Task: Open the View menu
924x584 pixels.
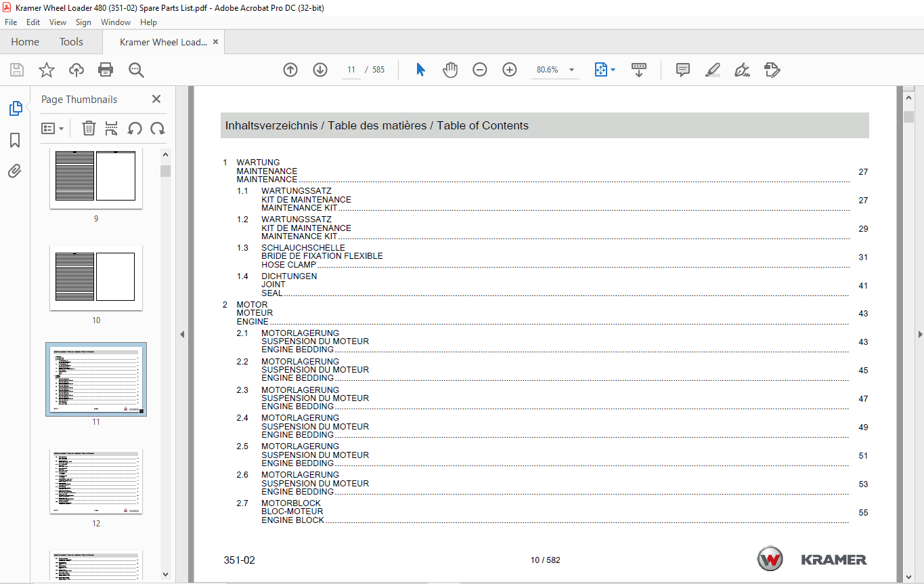Action: (x=58, y=22)
